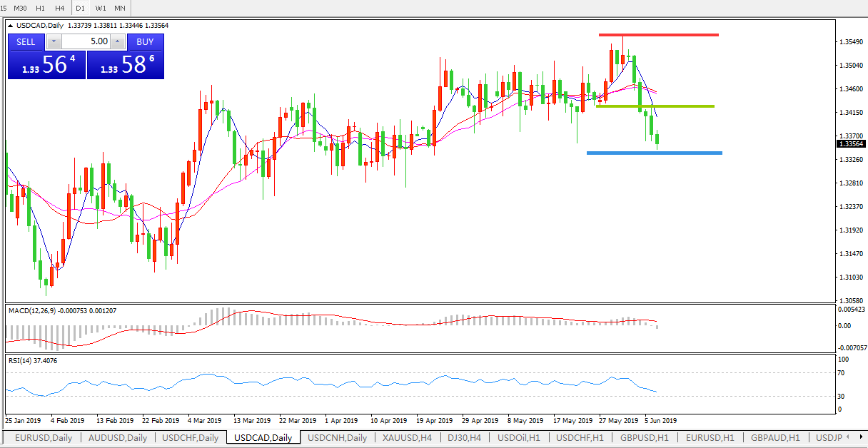Viewport: 868px width, 448px height.
Task: Choose the MN monthly timeframe
Action: click(120, 8)
